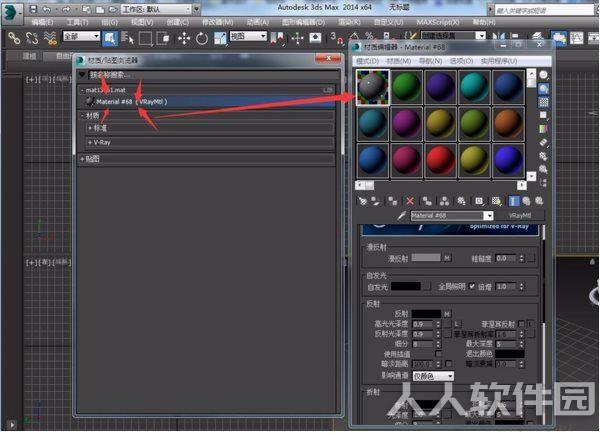Open the affect channels dropdown in reflection group
This screenshot has width=600, height=434.
[x=433, y=376]
